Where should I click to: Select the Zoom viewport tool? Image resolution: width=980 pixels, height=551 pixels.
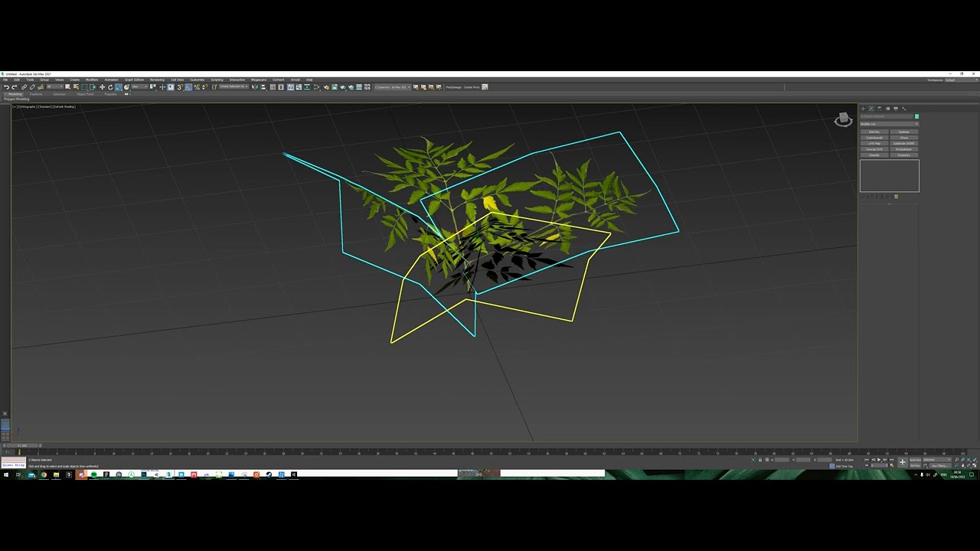(x=956, y=460)
